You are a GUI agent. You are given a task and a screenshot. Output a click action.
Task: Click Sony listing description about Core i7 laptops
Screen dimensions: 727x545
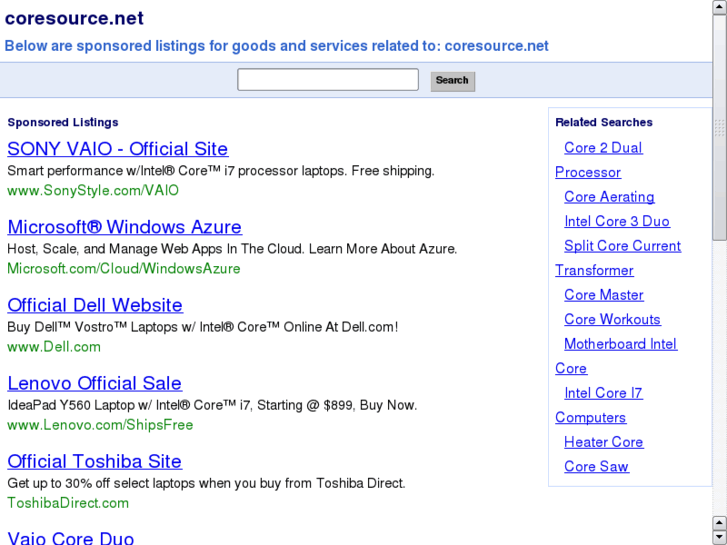(221, 171)
